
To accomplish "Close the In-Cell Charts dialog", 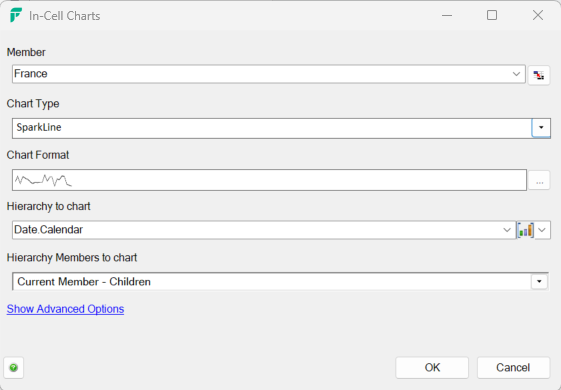I will coord(538,15).
